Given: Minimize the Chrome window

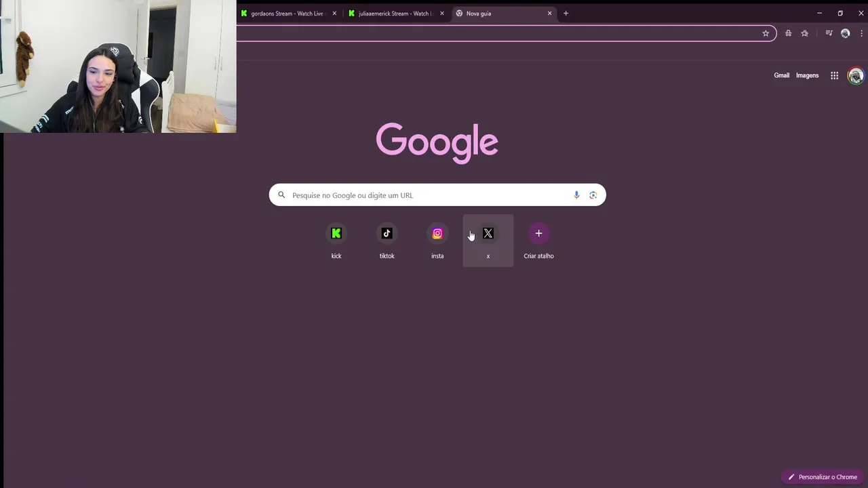Looking at the screenshot, I should click(x=819, y=13).
